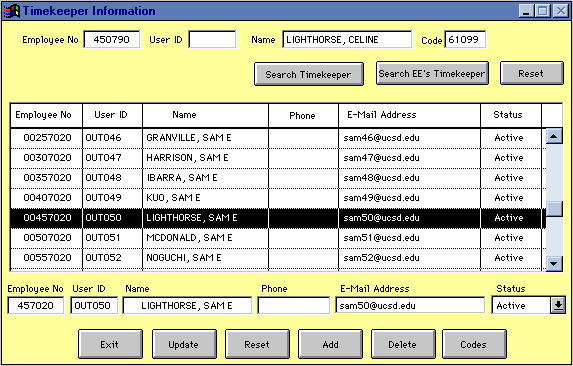Click user ID OUT049 in the list

(x=103, y=198)
